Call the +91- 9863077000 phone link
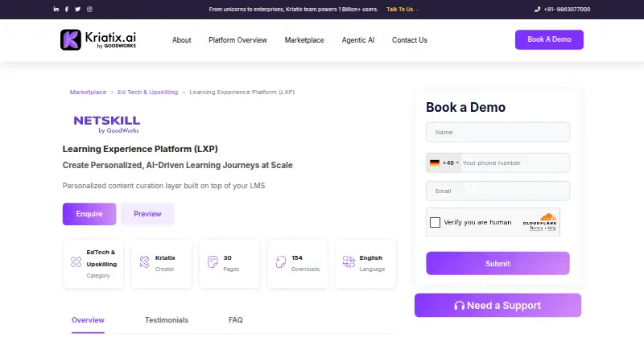Viewport: 644px width, 354px height. click(x=568, y=9)
